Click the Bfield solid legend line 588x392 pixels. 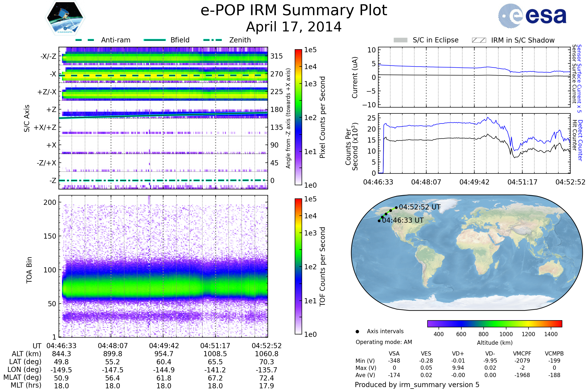pyautogui.click(x=155, y=40)
